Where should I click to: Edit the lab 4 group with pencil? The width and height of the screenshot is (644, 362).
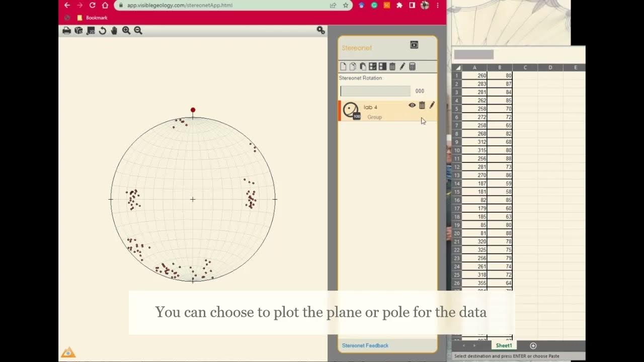(432, 105)
